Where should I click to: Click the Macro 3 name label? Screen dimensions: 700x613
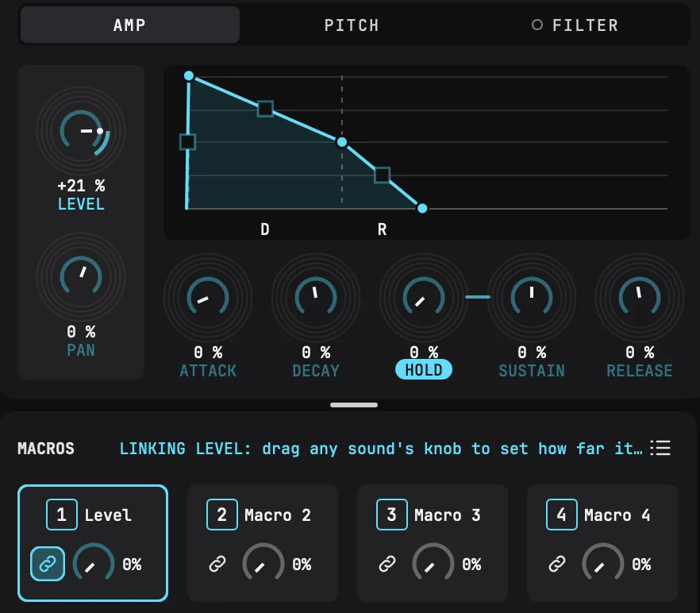point(447,515)
